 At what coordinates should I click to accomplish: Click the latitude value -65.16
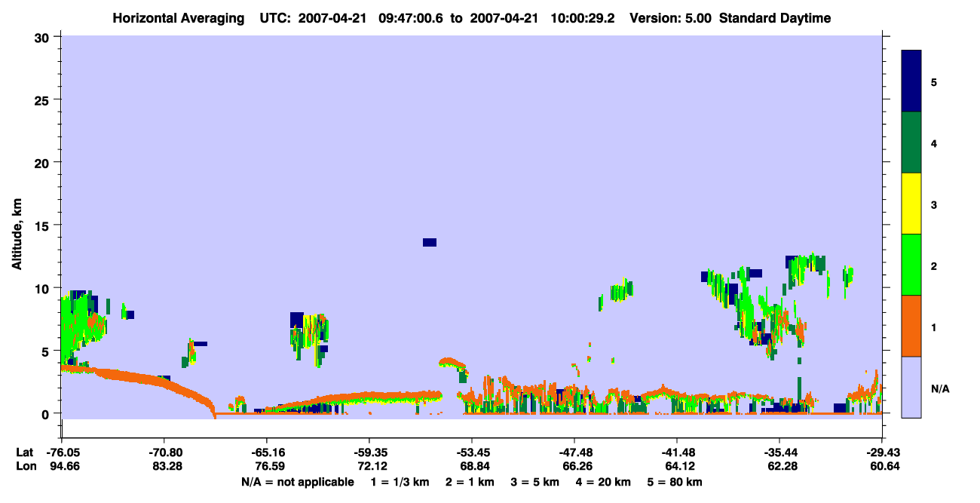pos(267,452)
